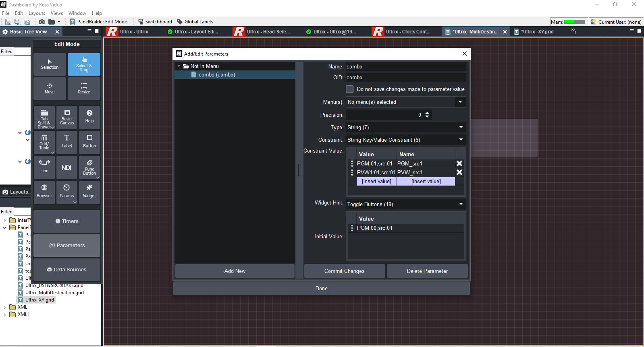The height and width of the screenshot is (347, 644).
Task: Increase the Precision value with up arrow
Action: (427, 113)
